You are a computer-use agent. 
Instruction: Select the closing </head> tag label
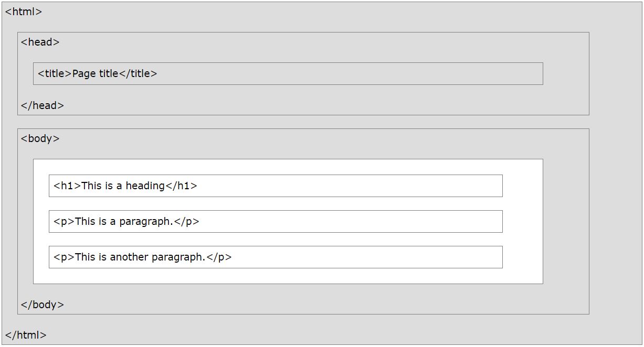[43, 105]
